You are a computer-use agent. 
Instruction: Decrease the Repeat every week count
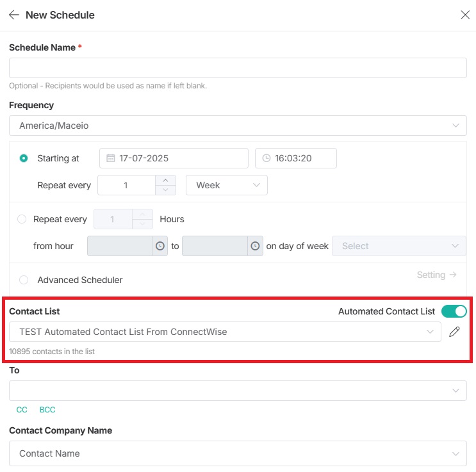coord(165,190)
